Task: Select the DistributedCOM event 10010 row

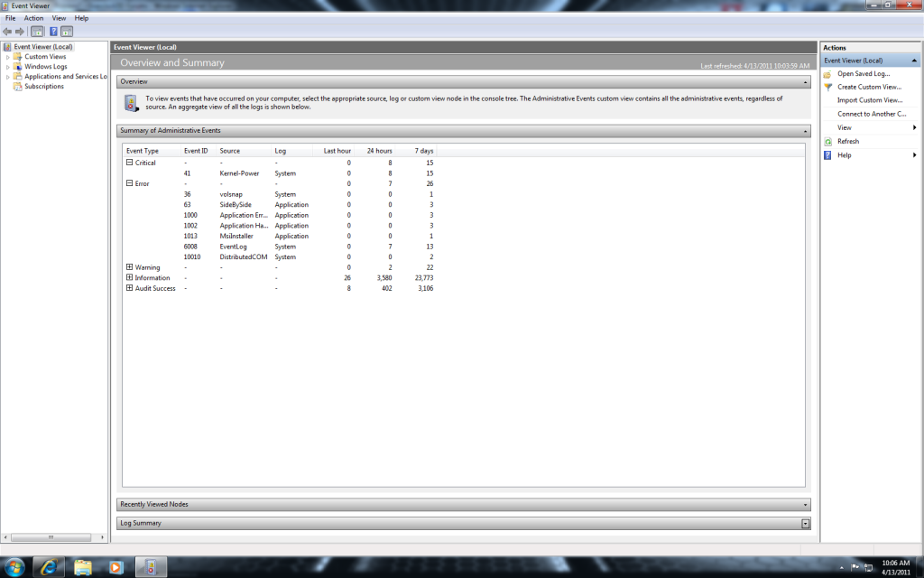Action: 280,257
